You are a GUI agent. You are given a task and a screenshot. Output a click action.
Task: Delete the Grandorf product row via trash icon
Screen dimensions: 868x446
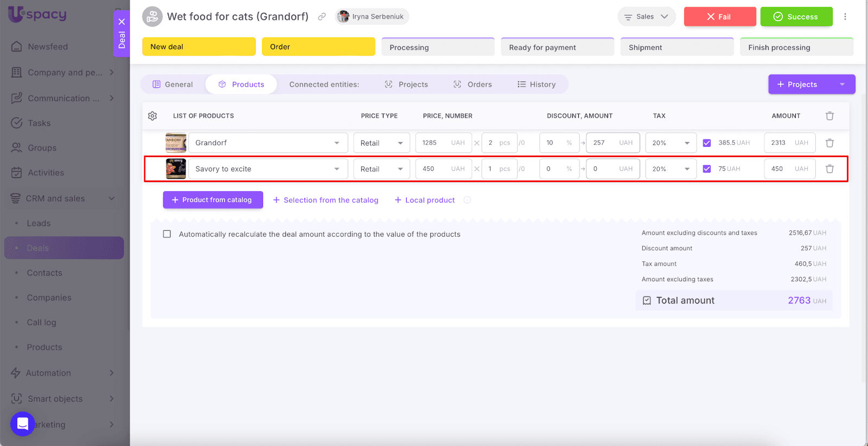[829, 143]
